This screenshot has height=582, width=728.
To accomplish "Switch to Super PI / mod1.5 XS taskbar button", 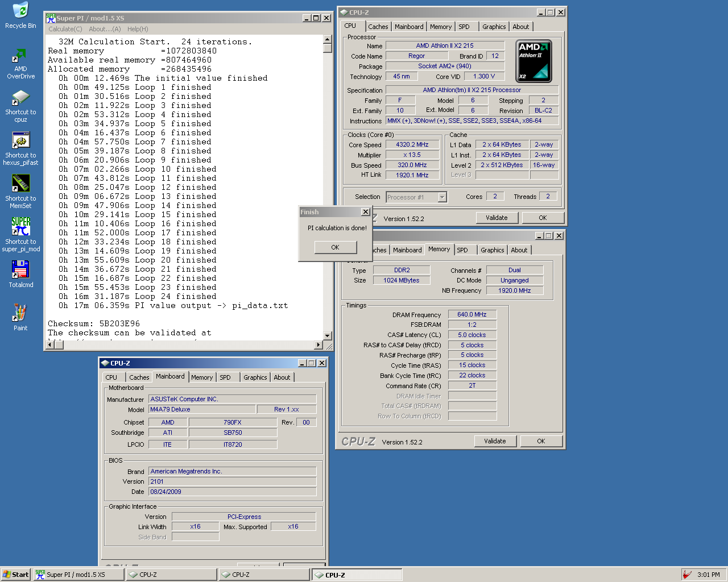I will coord(78,575).
